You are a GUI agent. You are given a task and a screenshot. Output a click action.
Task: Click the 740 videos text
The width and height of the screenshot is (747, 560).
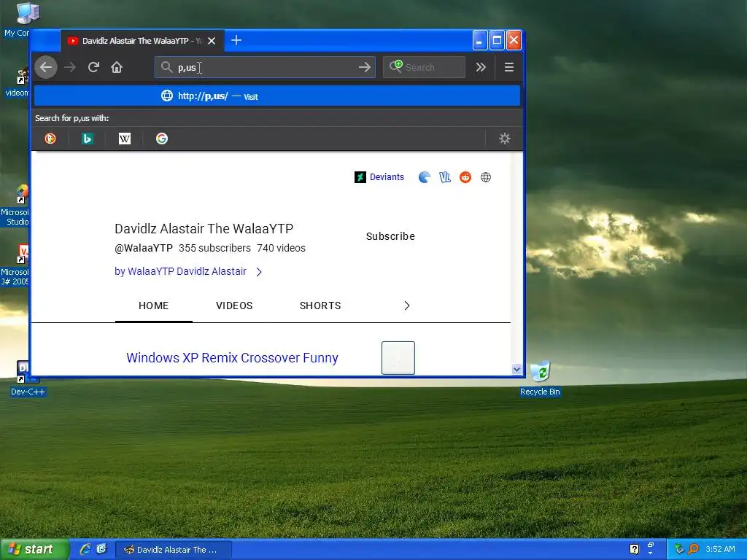pyautogui.click(x=281, y=248)
